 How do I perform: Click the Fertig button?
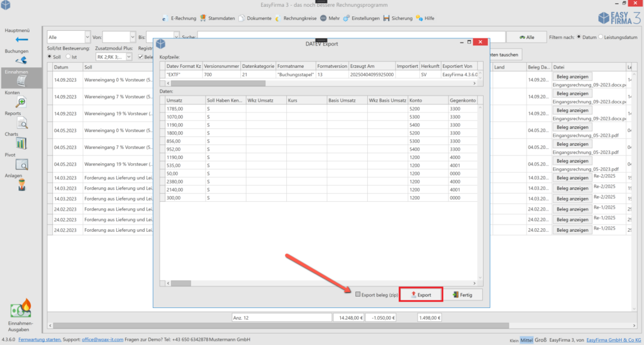coord(462,295)
